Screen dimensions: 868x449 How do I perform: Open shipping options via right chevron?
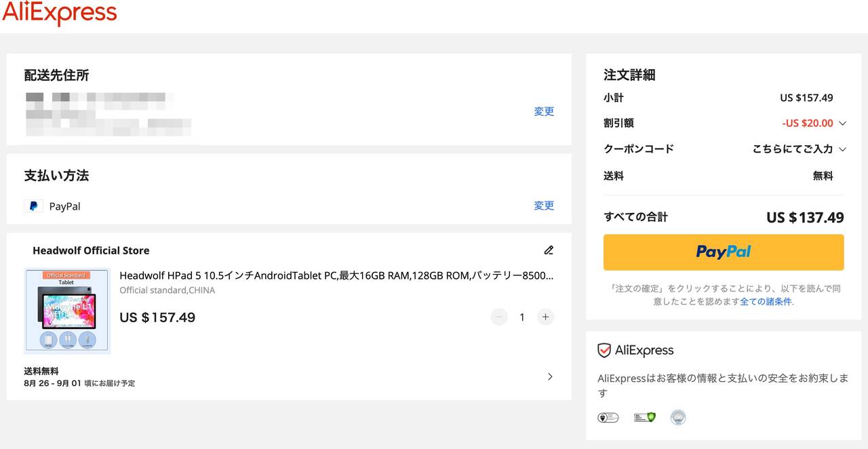[x=550, y=377]
